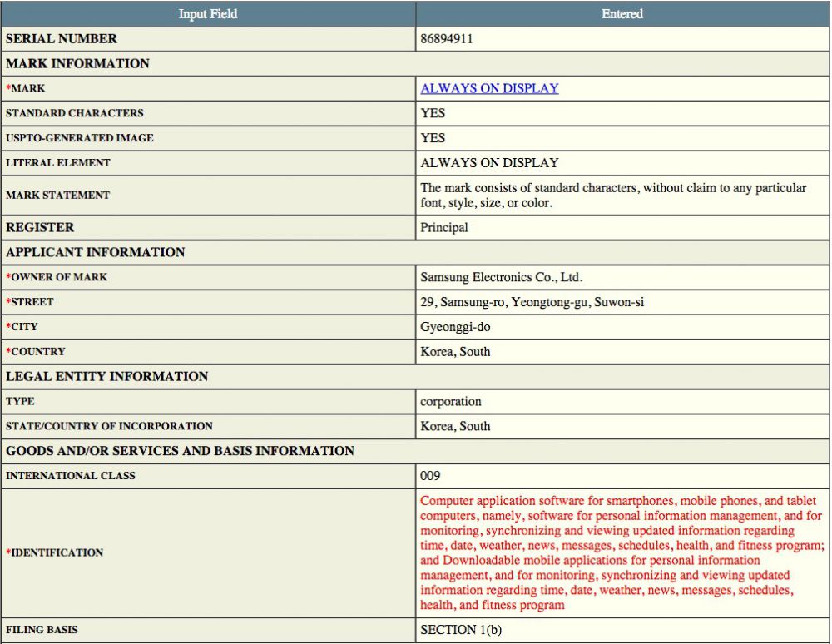Click the Input Field column header

pyautogui.click(x=208, y=14)
